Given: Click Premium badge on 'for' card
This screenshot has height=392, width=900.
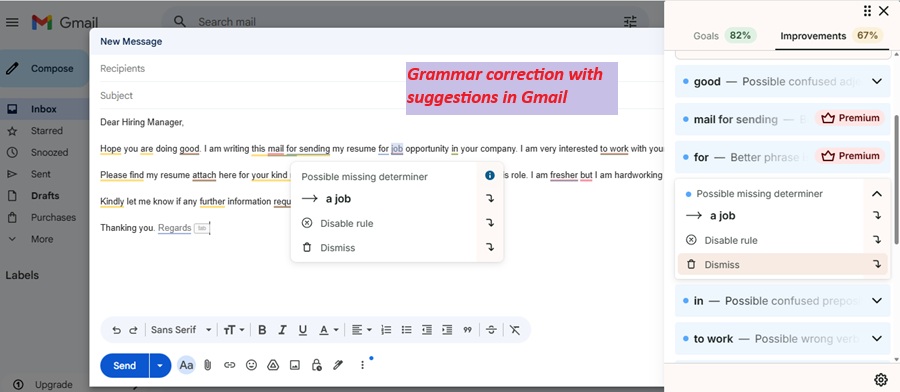Looking at the screenshot, I should pos(850,156).
